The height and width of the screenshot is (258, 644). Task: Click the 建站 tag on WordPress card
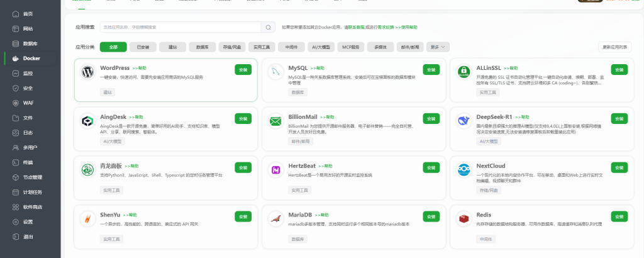coord(107,93)
